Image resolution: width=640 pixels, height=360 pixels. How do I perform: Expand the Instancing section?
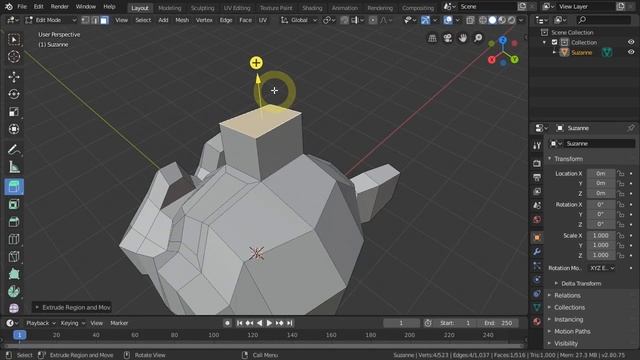click(x=568, y=320)
